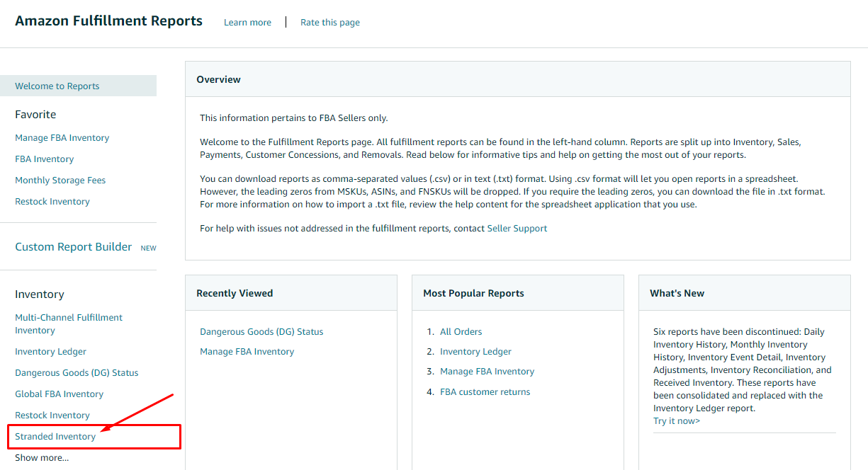This screenshot has height=470, width=868.
Task: Click the Recently Viewed heading
Action: (235, 293)
